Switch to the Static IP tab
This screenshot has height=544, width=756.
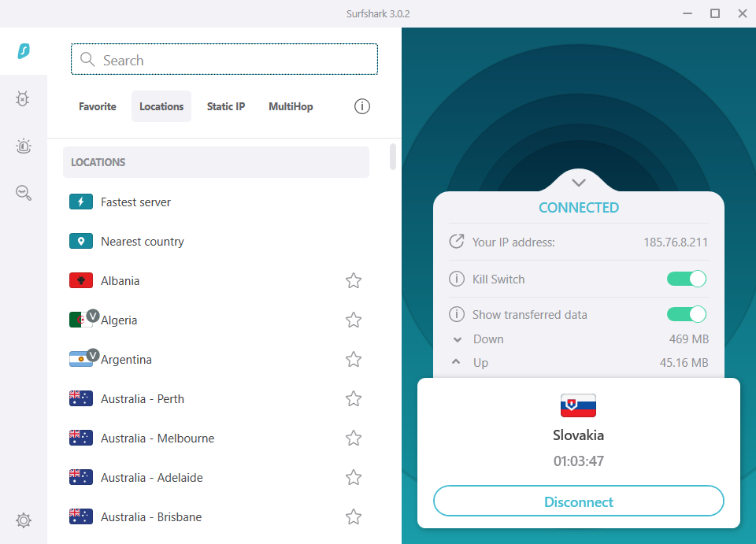[226, 106]
